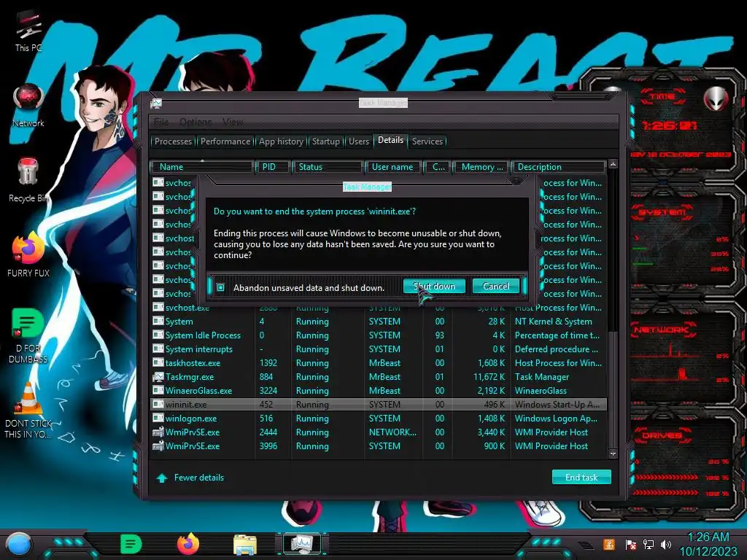Open This PC desktop icon
Viewport: 747px width, 560px height.
tap(28, 31)
